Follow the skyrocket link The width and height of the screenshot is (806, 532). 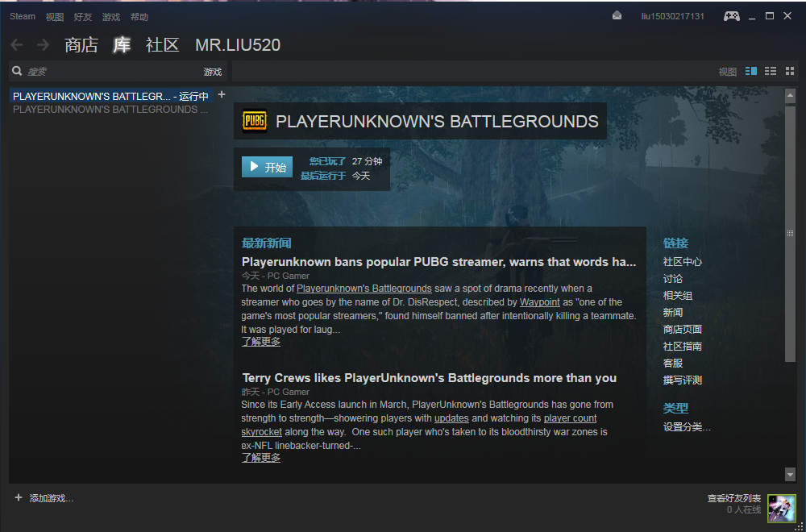pyautogui.click(x=262, y=432)
